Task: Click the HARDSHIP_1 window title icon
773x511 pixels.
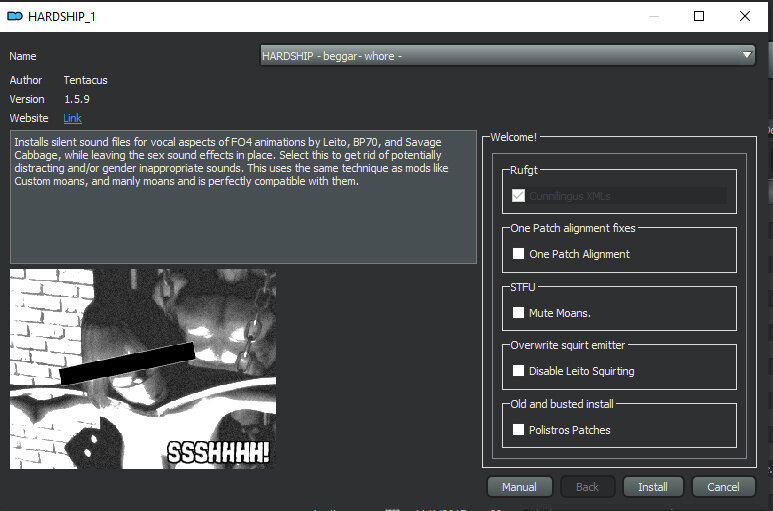Action: coord(15,16)
